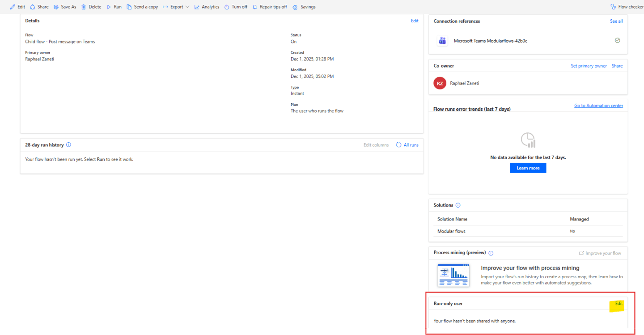This screenshot has height=335, width=644.
Task: Toggle Repair tips off
Action: pyautogui.click(x=270, y=7)
